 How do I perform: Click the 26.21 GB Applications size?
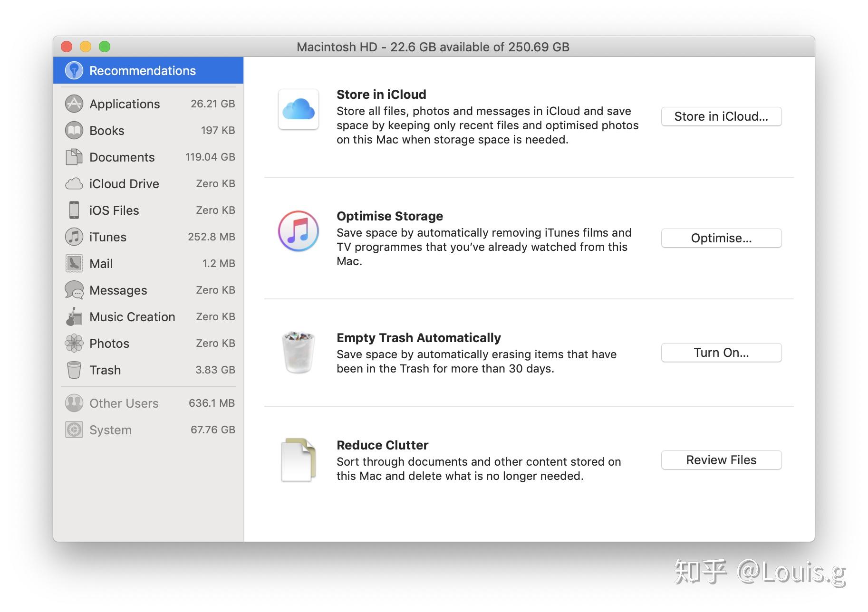point(213,104)
